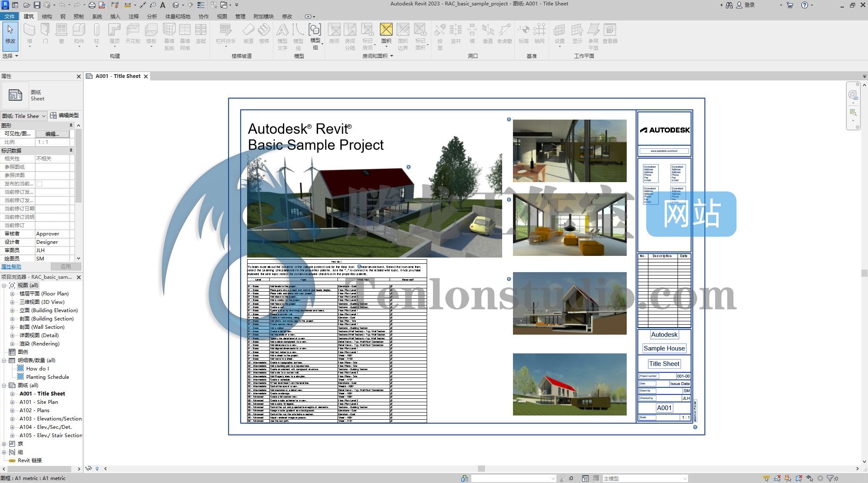
Task: Click the 登录 (Sign in) button
Action: pyautogui.click(x=745, y=5)
